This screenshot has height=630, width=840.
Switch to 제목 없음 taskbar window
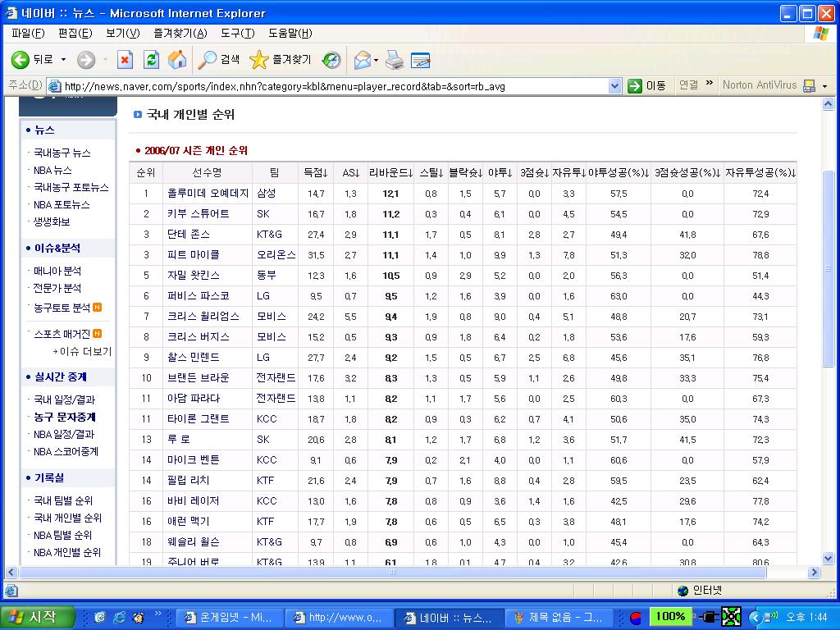click(x=559, y=617)
